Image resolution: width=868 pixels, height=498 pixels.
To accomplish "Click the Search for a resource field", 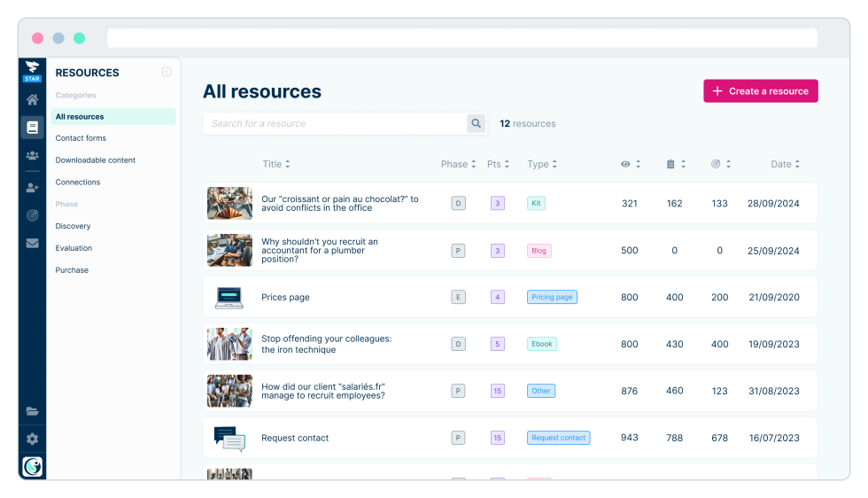I will pos(335,124).
